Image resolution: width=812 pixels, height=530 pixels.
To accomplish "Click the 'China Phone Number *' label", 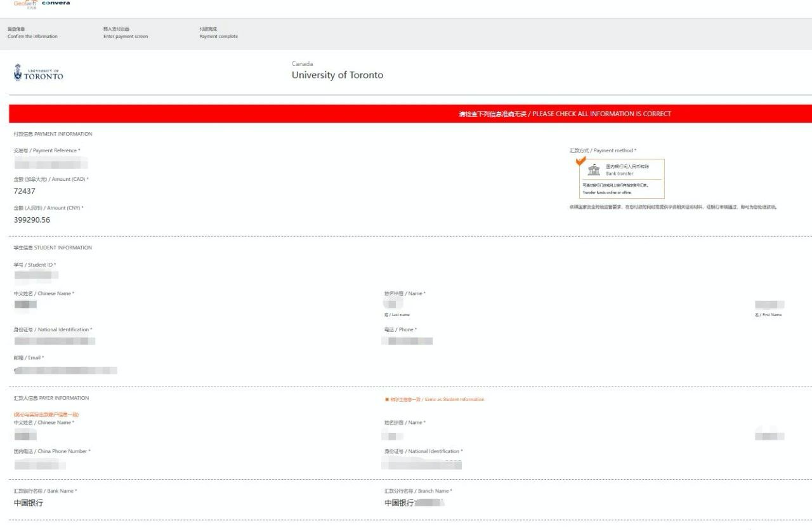I will point(52,451).
